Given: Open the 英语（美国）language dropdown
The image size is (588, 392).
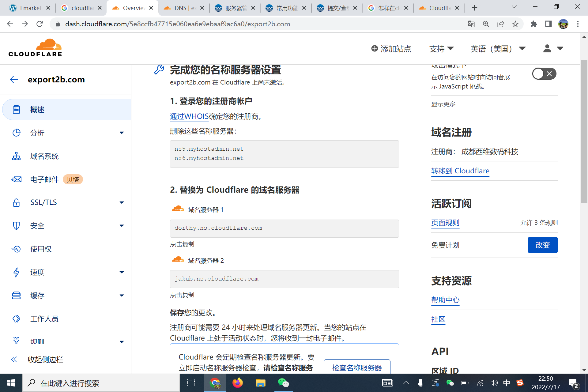Looking at the screenshot, I should click(x=498, y=49).
